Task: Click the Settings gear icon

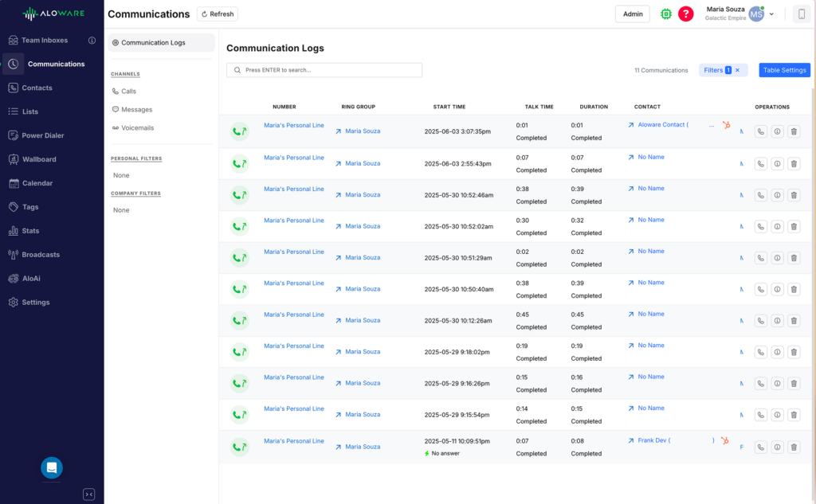Action: [14, 303]
